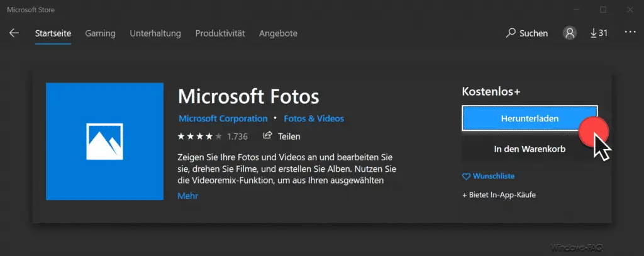
Task: Click the share icon next to Teilen
Action: [x=267, y=135]
